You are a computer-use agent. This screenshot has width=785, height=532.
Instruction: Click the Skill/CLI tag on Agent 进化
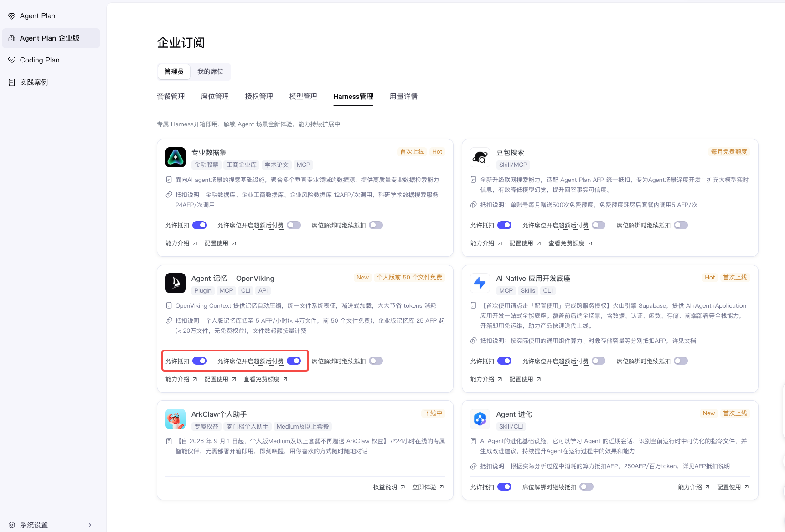(511, 427)
